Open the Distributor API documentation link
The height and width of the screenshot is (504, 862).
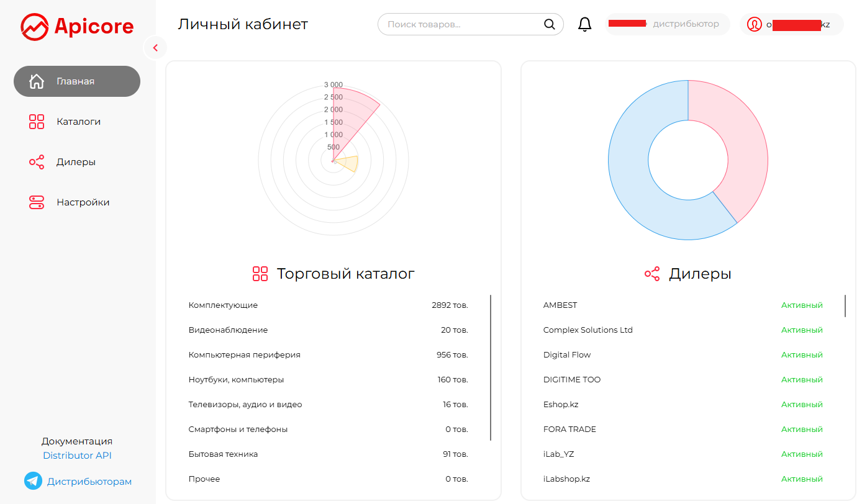click(x=77, y=456)
